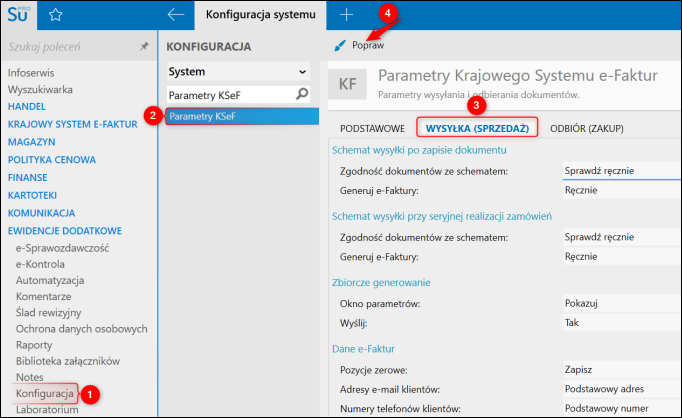Click the magnifier icon in configuration search
682x418 pixels.
tap(301, 94)
